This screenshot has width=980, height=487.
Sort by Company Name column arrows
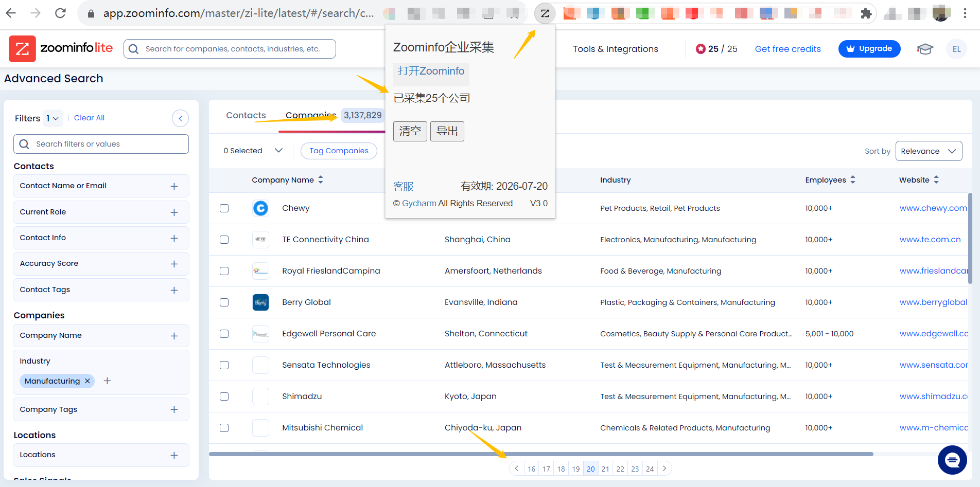[x=321, y=179]
